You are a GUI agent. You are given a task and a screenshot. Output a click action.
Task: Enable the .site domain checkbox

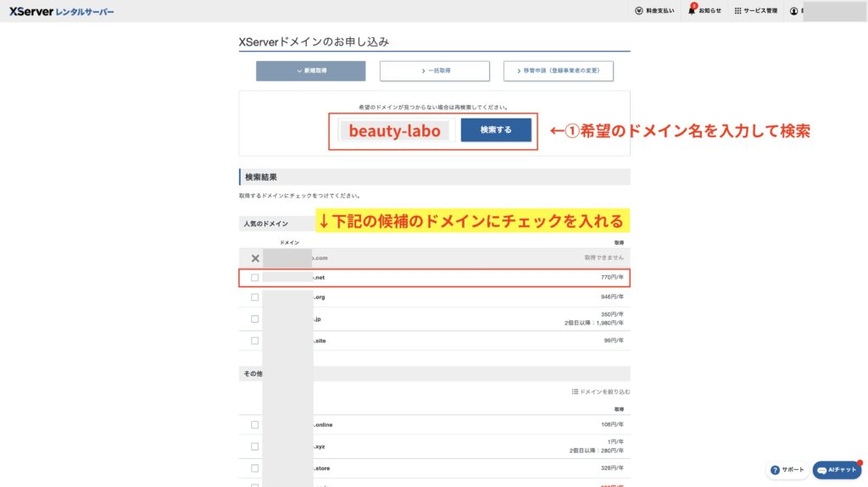pos(255,340)
